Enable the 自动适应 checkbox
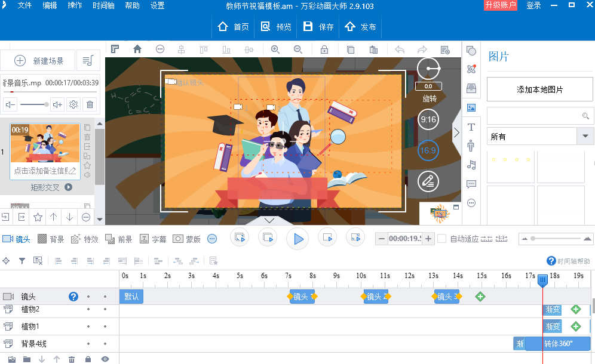 pos(441,239)
